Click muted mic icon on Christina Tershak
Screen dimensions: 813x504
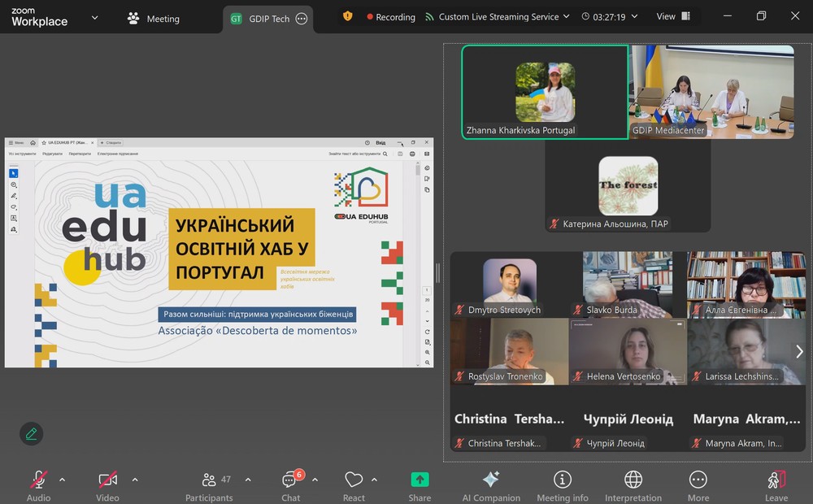(459, 443)
